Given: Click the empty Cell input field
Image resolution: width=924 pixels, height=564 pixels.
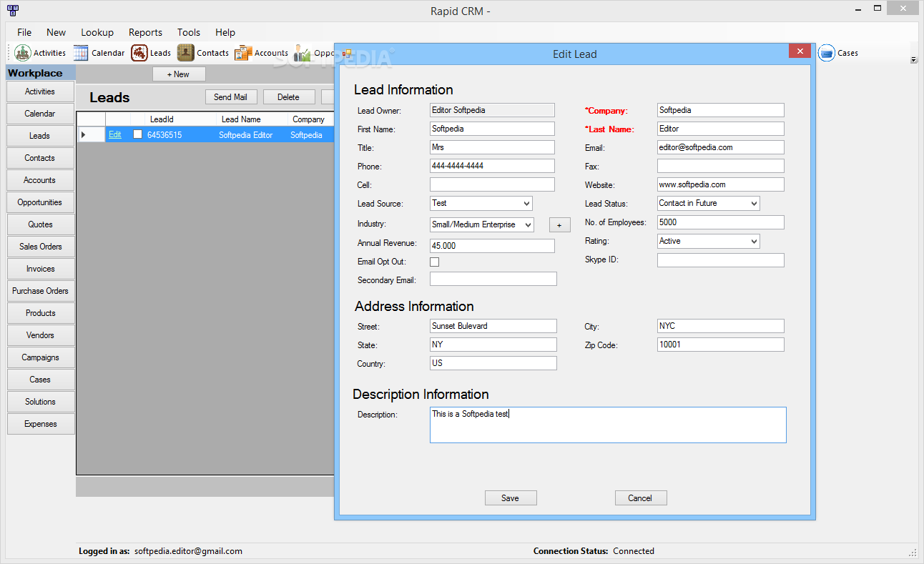Looking at the screenshot, I should pyautogui.click(x=492, y=184).
